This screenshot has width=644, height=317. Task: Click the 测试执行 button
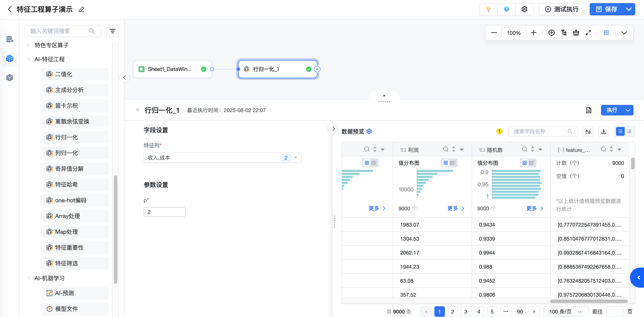[x=561, y=9]
